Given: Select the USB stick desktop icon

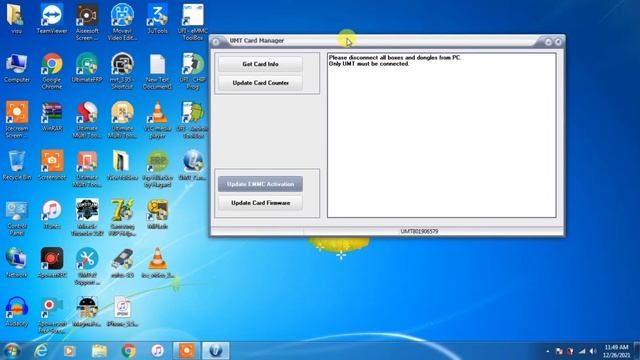Looking at the screenshot, I should (x=122, y=263).
